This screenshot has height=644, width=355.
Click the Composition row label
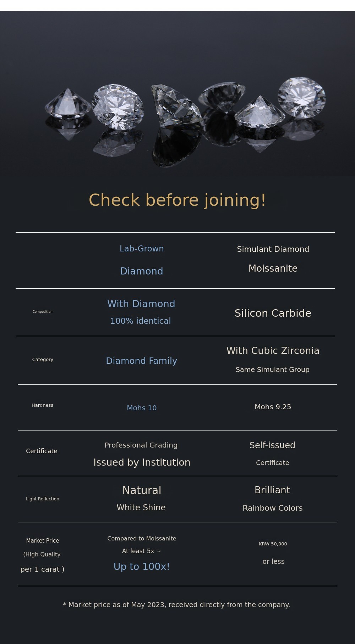pyautogui.click(x=42, y=312)
